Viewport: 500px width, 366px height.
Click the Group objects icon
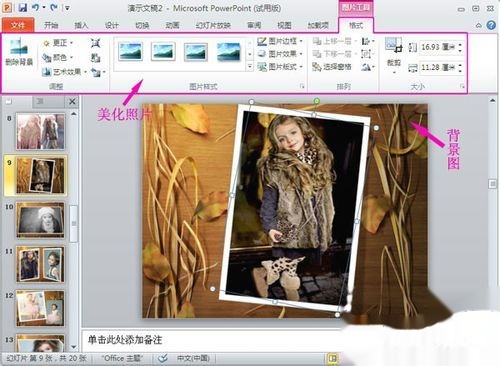368,54
